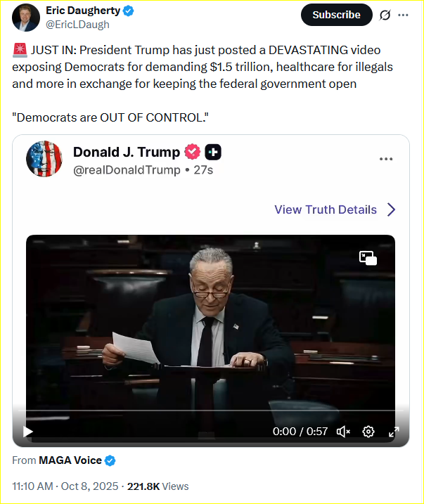Open the embedded Truth post's options menu
The image size is (424, 504).
(x=386, y=159)
